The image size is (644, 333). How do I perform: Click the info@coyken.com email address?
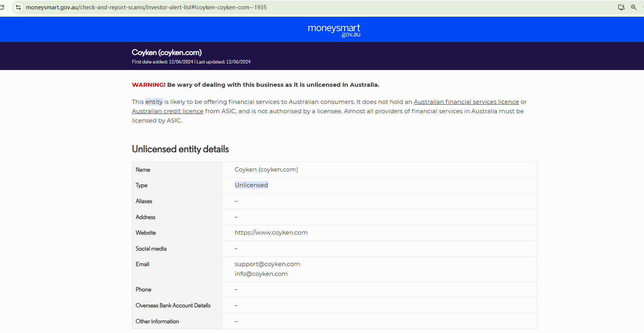[x=261, y=274]
